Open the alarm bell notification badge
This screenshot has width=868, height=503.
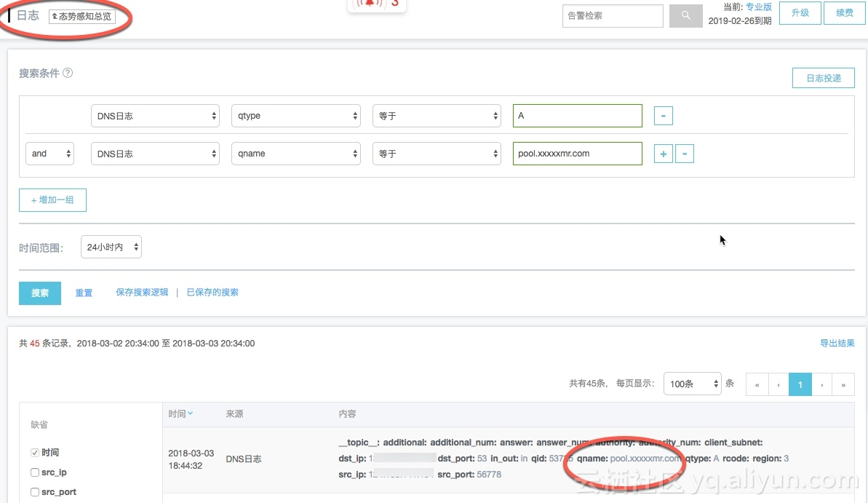click(377, 4)
